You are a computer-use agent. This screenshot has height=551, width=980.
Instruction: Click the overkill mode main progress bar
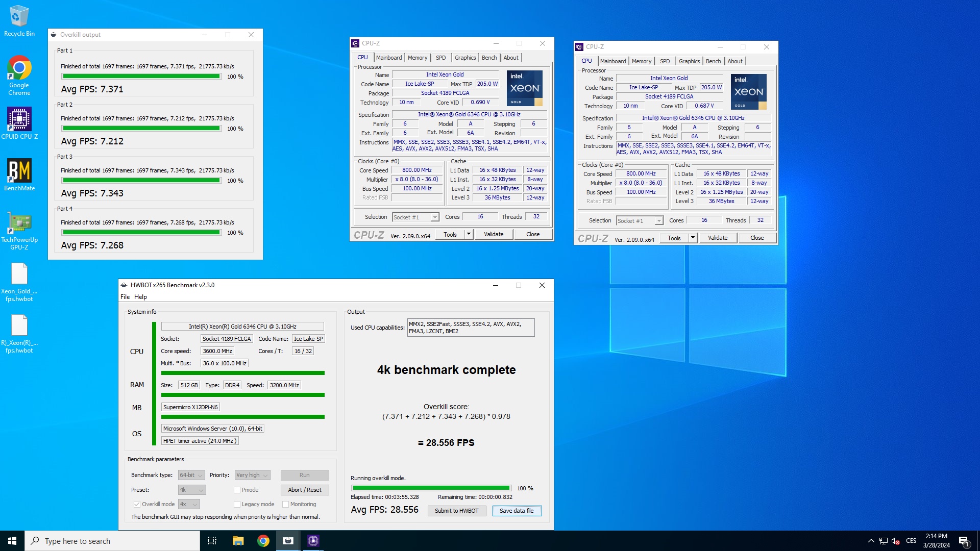[x=431, y=488]
